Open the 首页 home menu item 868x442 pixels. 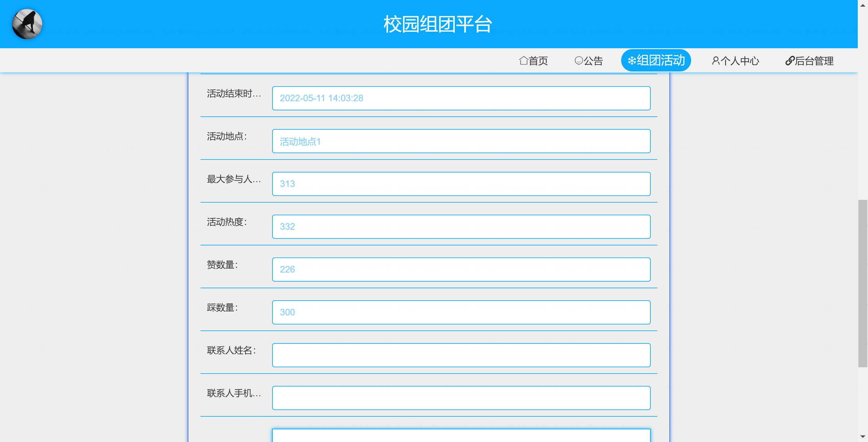coord(533,61)
